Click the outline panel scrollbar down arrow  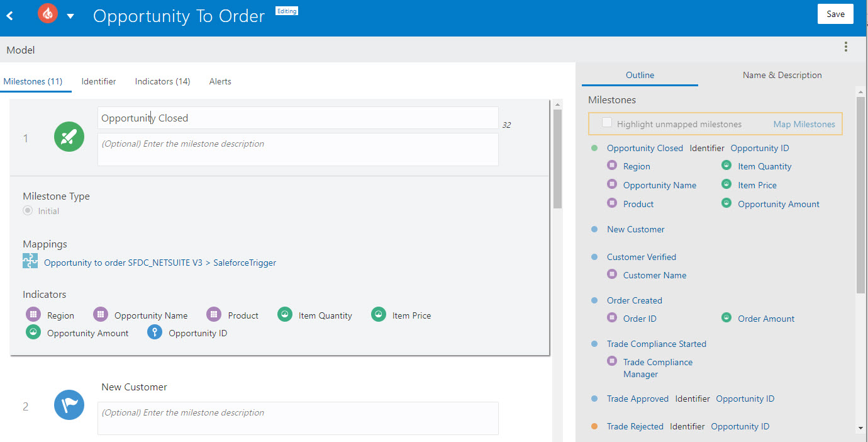860,429
